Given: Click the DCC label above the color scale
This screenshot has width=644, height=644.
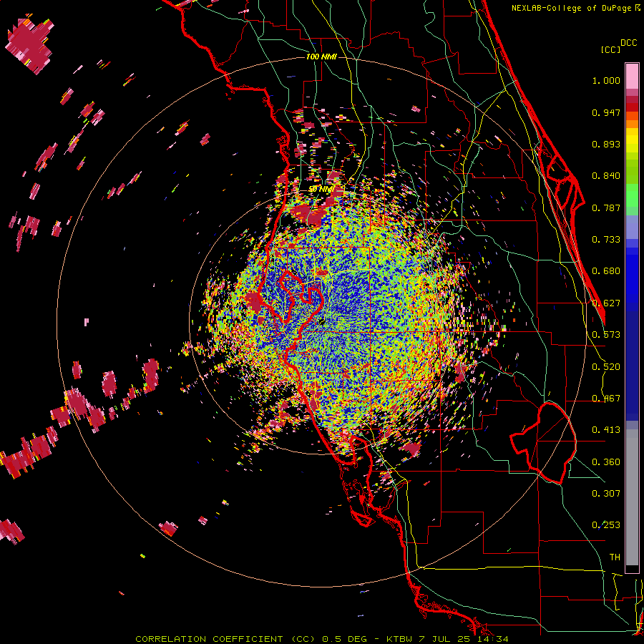Looking at the screenshot, I should (628, 42).
